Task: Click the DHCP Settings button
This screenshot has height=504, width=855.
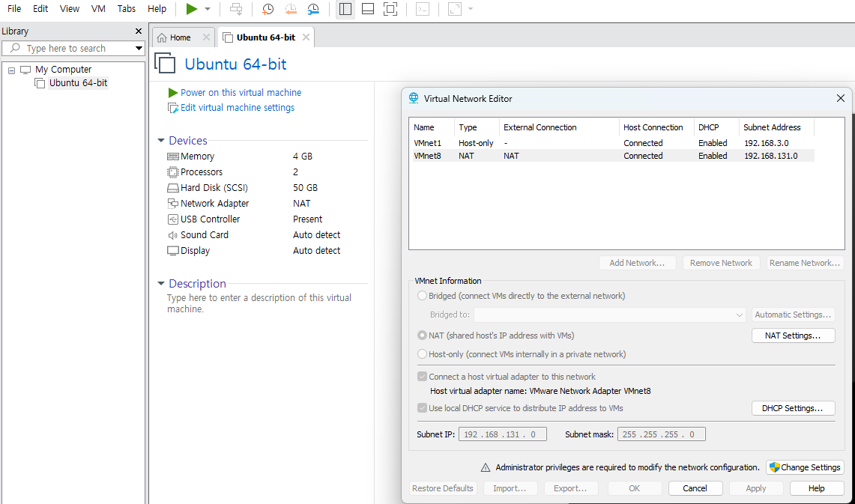Action: point(793,408)
